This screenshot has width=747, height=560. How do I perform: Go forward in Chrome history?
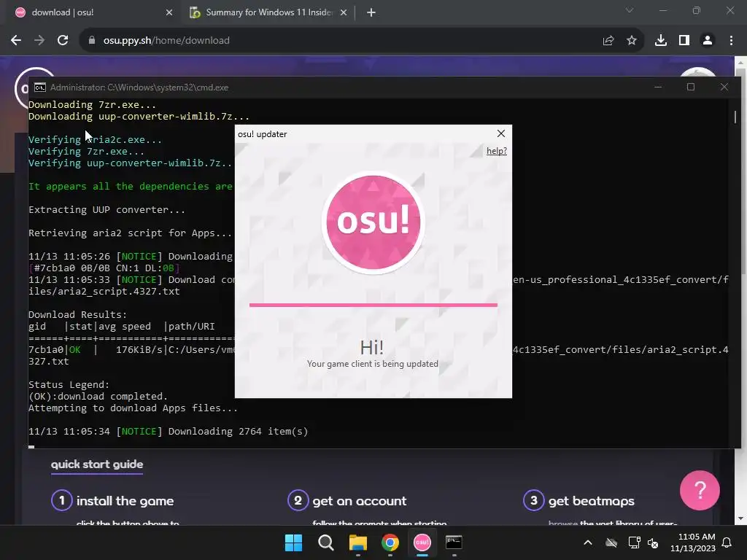tap(39, 41)
